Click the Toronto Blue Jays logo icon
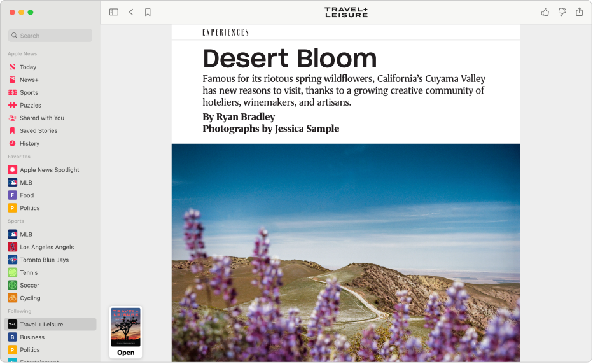This screenshot has width=593, height=364. [x=13, y=260]
